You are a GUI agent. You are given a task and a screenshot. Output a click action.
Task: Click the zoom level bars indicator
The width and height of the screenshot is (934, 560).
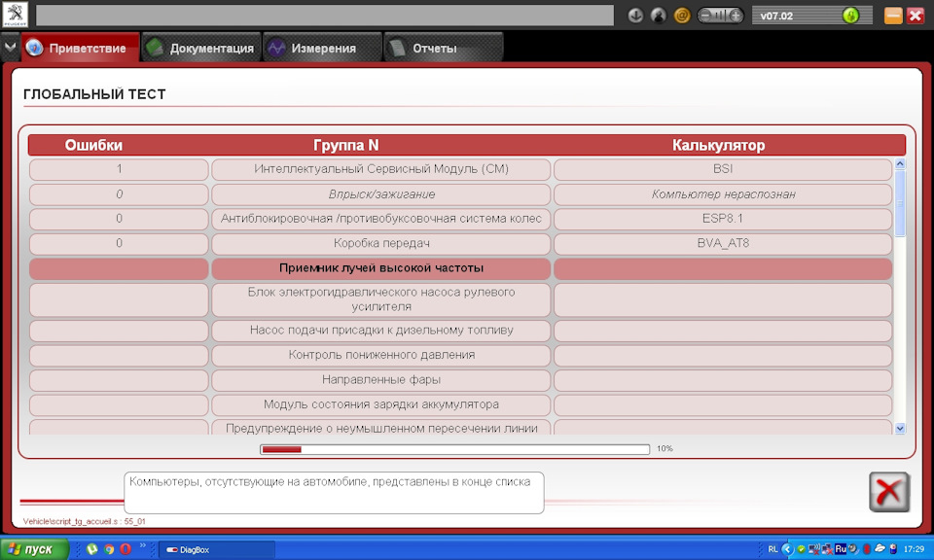(721, 16)
